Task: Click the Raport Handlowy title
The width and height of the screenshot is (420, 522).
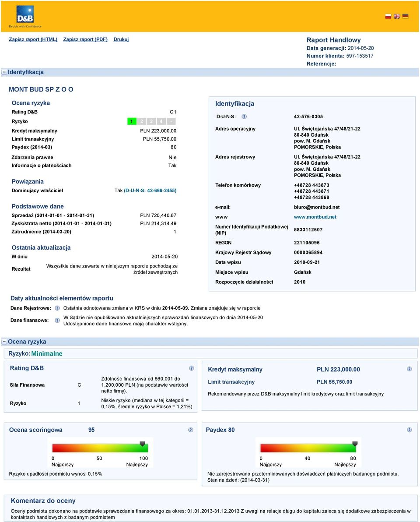Action: 333,40
